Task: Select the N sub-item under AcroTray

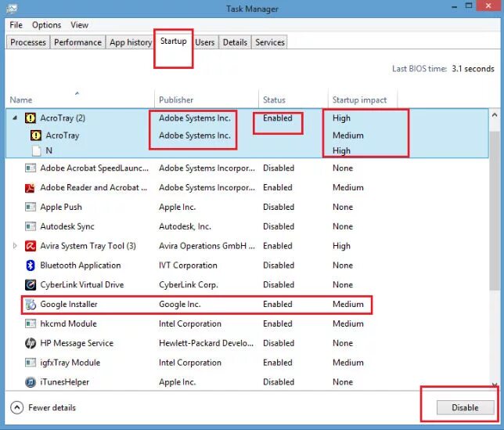Action: (49, 150)
